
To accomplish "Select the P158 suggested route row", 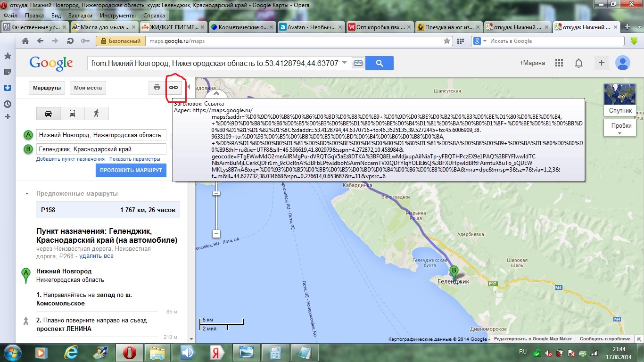I will click(x=108, y=210).
